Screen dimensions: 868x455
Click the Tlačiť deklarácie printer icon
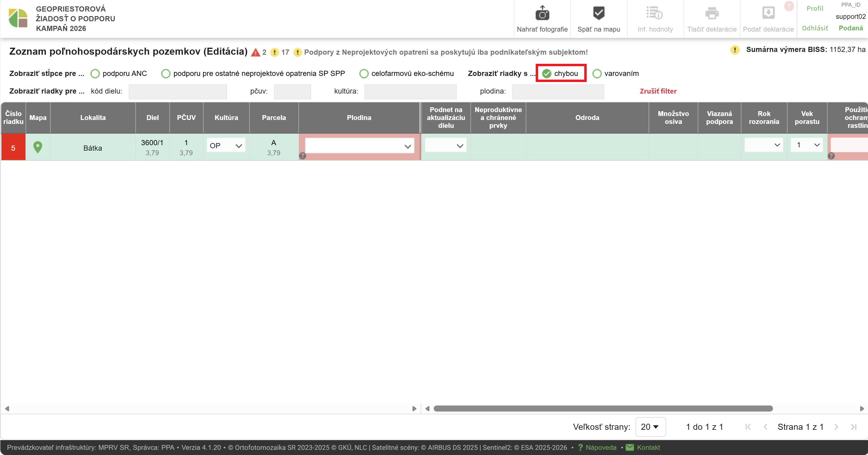712,13
